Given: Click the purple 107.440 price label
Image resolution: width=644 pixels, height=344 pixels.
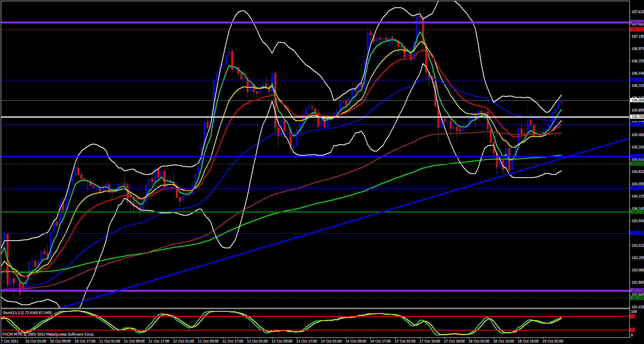Looking at the screenshot, I should click(637, 22).
